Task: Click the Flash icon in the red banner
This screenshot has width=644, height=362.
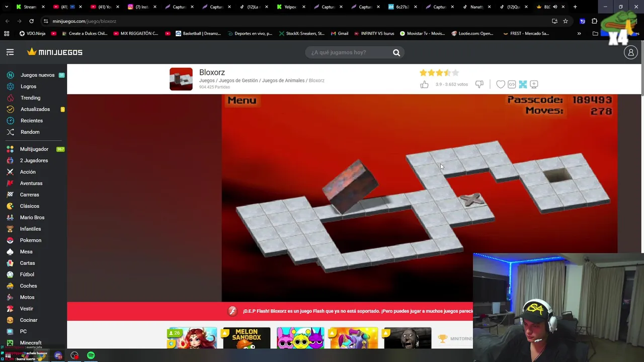Action: [x=232, y=311]
